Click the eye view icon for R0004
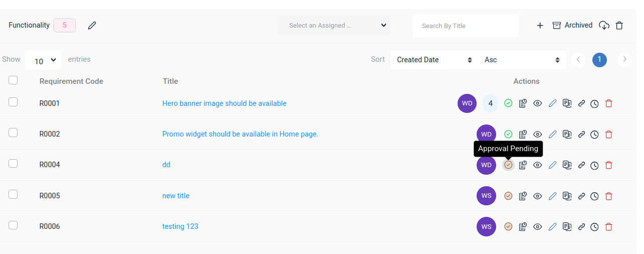 tap(538, 165)
